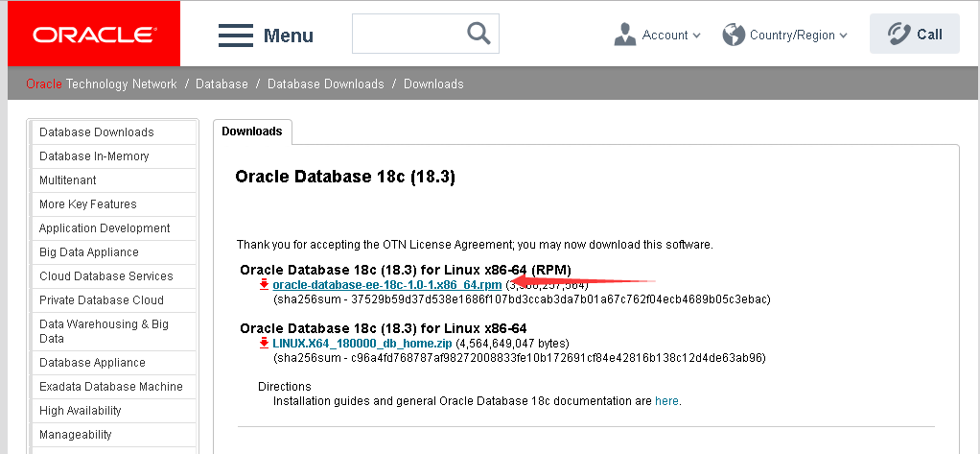Click the final Downloads breadcrumb
Screen dimensions: 980x454
433,84
